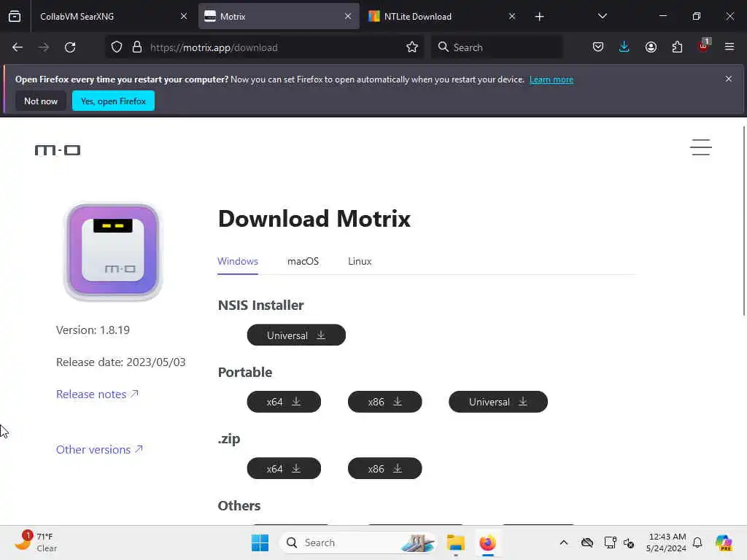Select the Linux platform tab
This screenshot has width=747, height=560.
[x=360, y=261]
